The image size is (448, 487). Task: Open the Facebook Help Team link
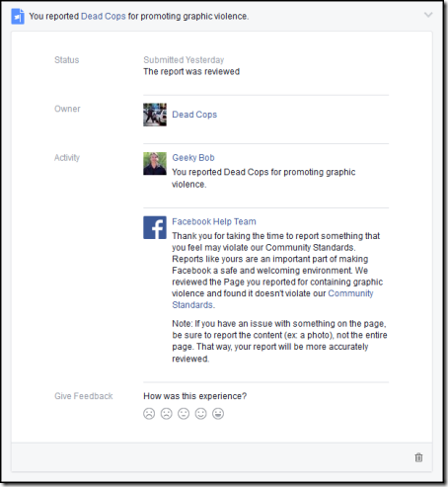coord(214,221)
